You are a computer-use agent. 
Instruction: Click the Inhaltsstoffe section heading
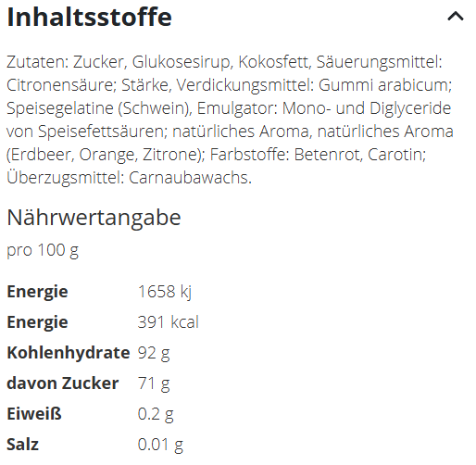click(x=89, y=17)
